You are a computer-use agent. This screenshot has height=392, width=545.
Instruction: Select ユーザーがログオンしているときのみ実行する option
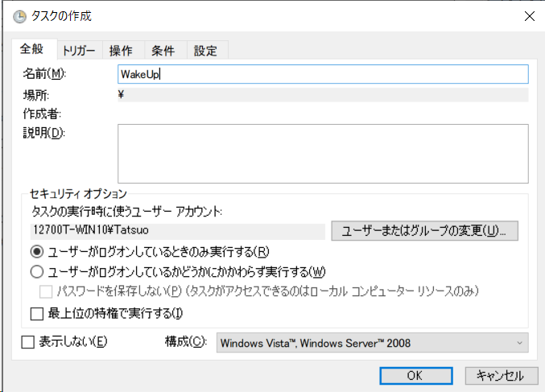coord(36,251)
